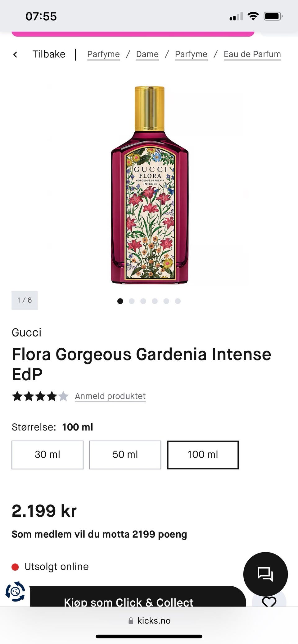
Task: Jump to last image carousel dot
Action: (x=178, y=301)
